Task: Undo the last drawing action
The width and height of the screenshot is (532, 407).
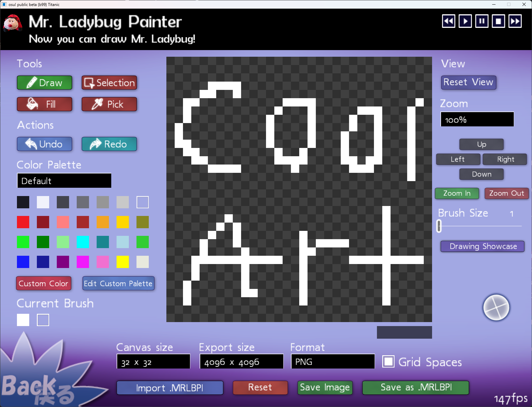Action: (x=44, y=144)
